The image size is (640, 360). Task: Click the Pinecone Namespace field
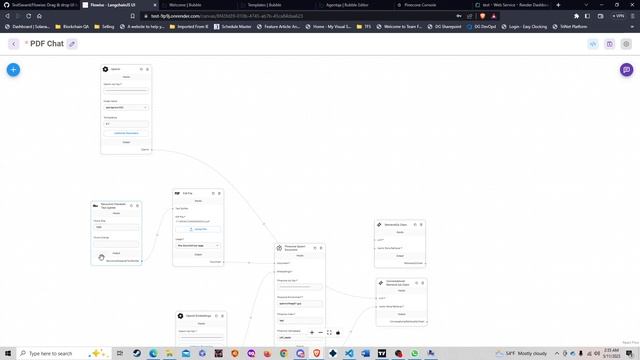300,338
